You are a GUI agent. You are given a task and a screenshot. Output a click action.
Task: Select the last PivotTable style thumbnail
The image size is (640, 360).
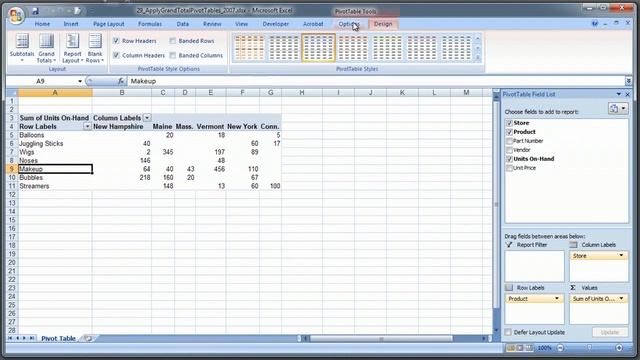456,48
